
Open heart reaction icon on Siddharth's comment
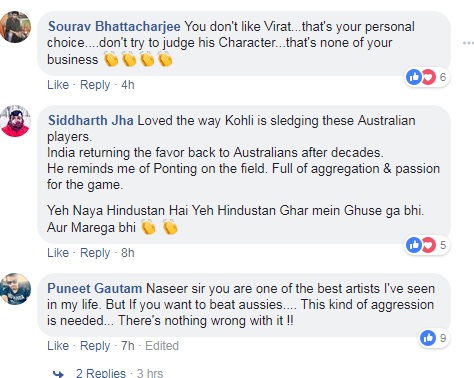(x=429, y=245)
